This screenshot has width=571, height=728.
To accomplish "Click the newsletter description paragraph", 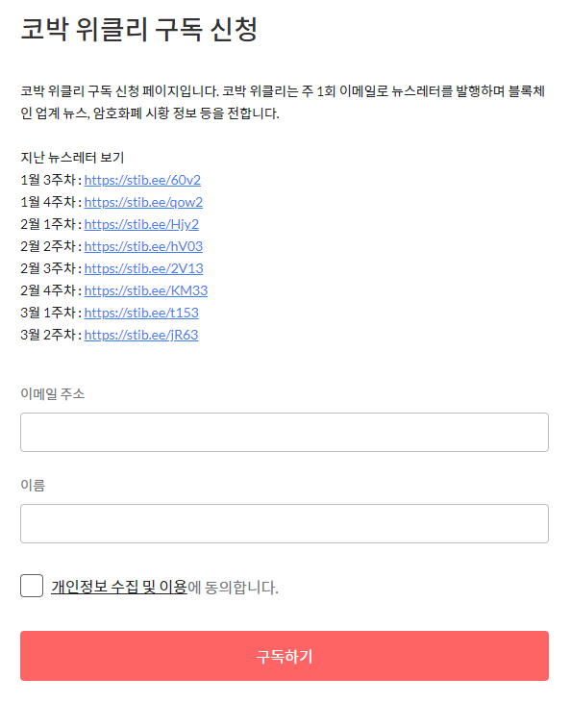I will [283, 102].
